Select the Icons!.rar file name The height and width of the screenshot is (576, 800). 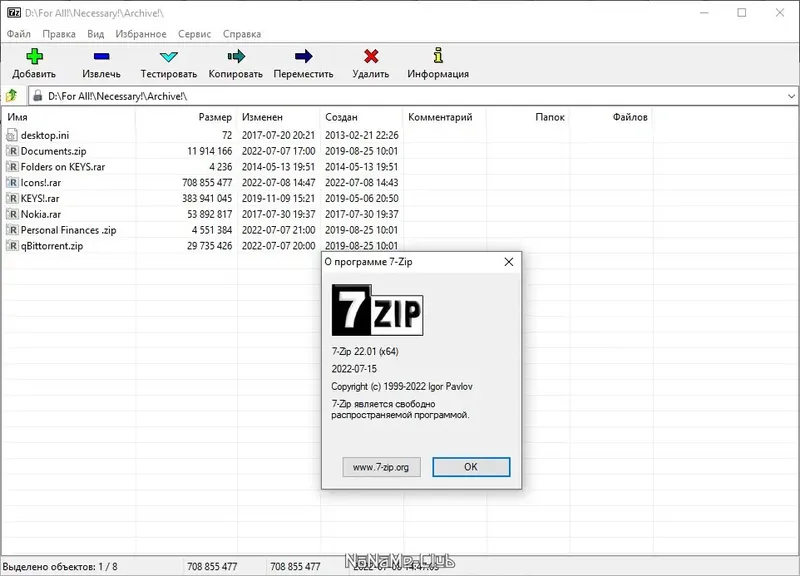point(41,183)
